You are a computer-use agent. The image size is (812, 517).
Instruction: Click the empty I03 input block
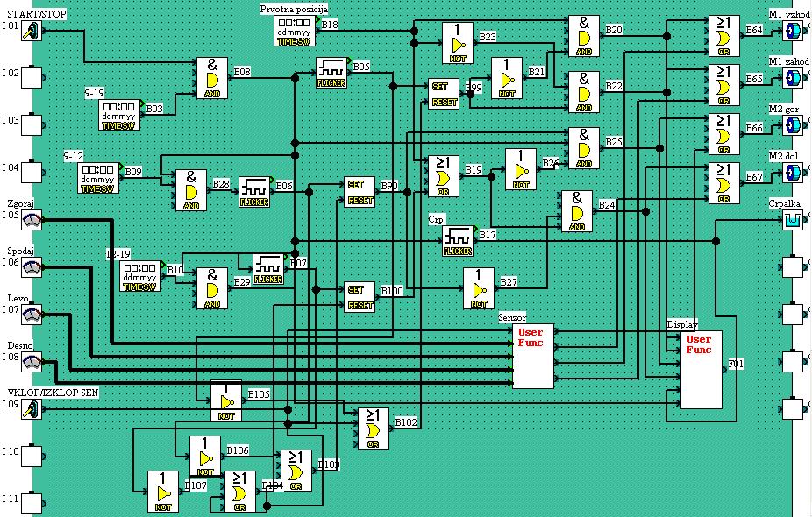click(x=31, y=125)
